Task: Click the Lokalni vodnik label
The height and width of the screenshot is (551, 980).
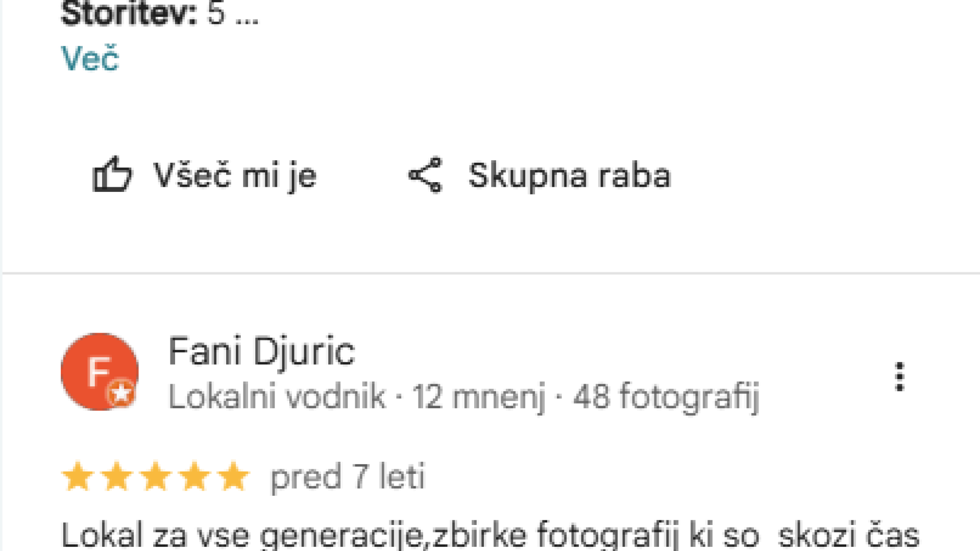Action: coord(277,396)
